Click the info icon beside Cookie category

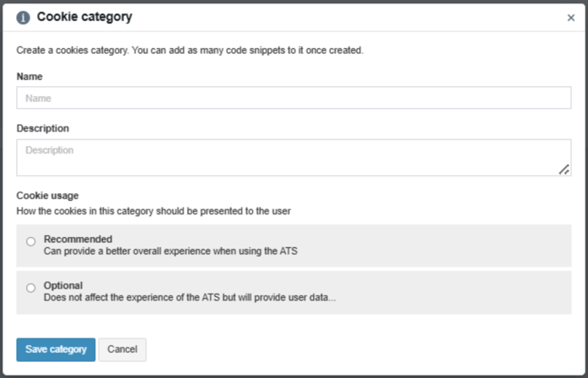coord(23,18)
